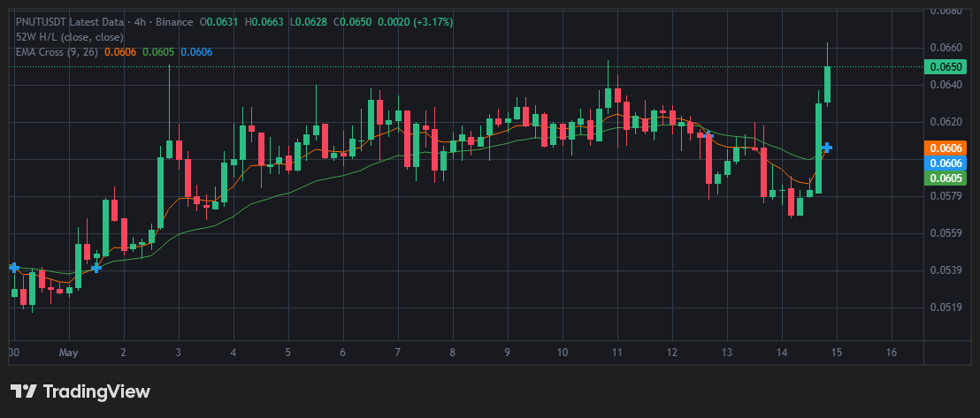Click the 0.0640 price axis tick
This screenshot has height=418, width=980.
coord(945,84)
